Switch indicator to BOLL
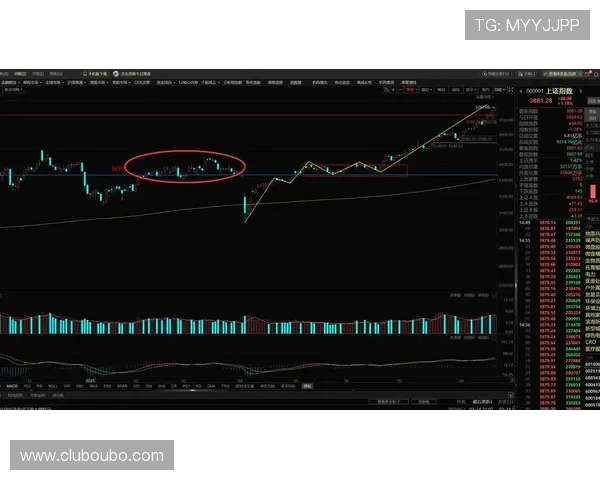This screenshot has height=480, width=600. coord(53,385)
